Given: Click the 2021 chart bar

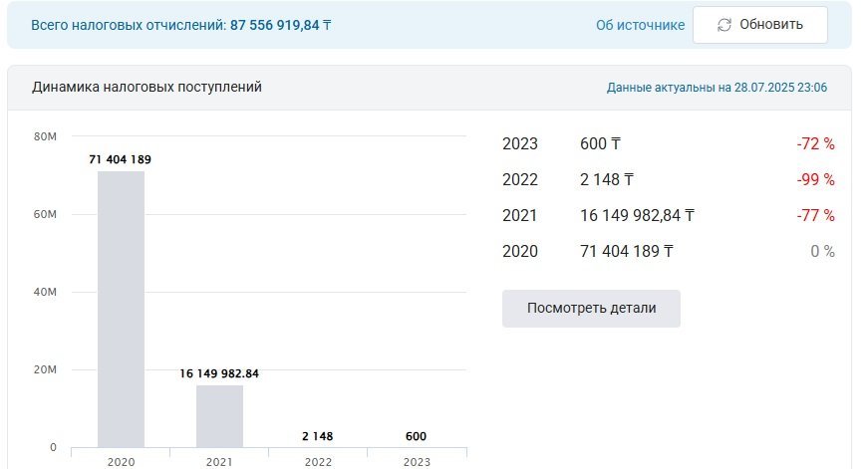Looking at the screenshot, I should (220, 416).
